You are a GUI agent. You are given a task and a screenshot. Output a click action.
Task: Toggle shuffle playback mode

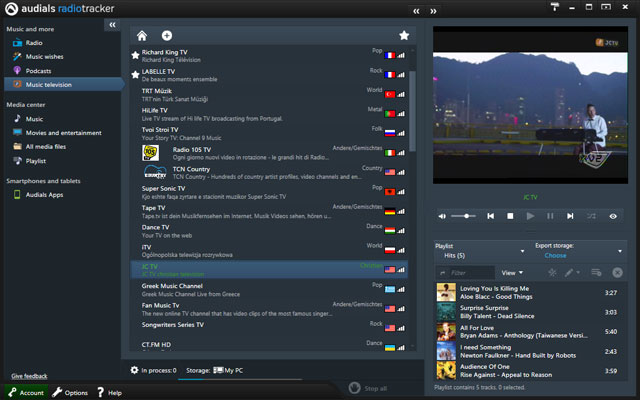point(591,216)
